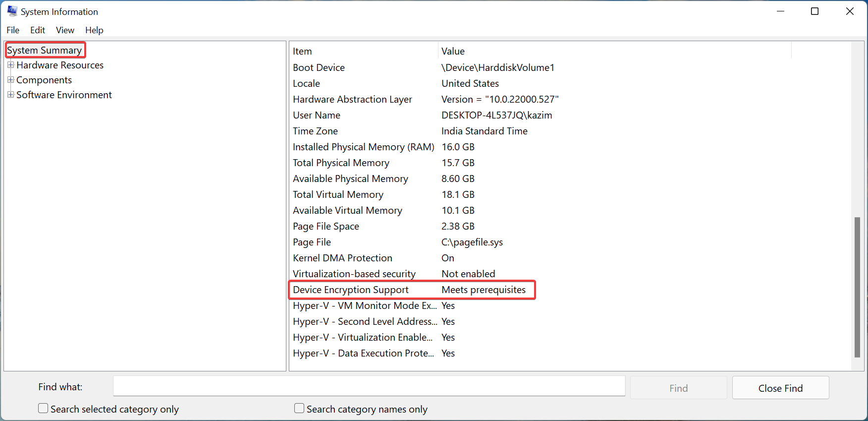Click the Find button
The image size is (868, 421).
[678, 388]
